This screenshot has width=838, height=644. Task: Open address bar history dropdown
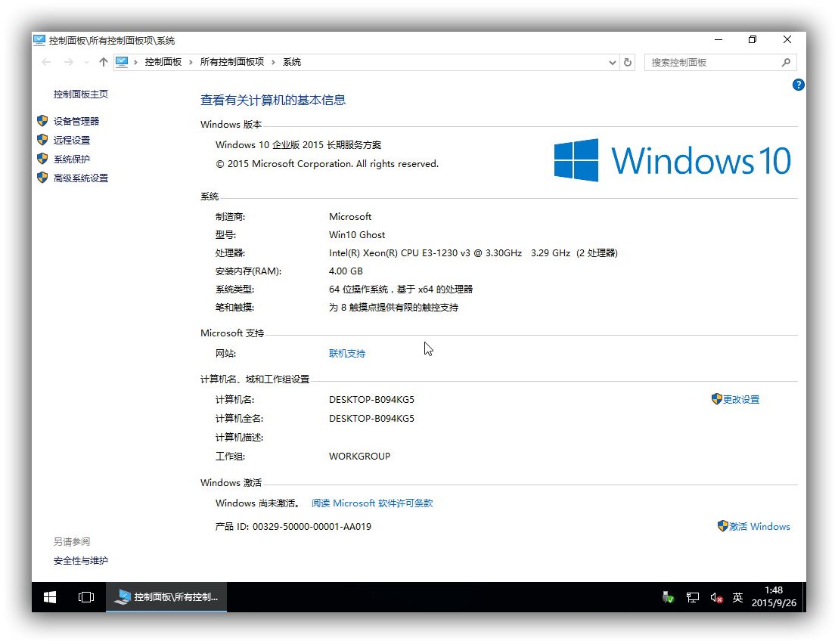click(x=612, y=63)
